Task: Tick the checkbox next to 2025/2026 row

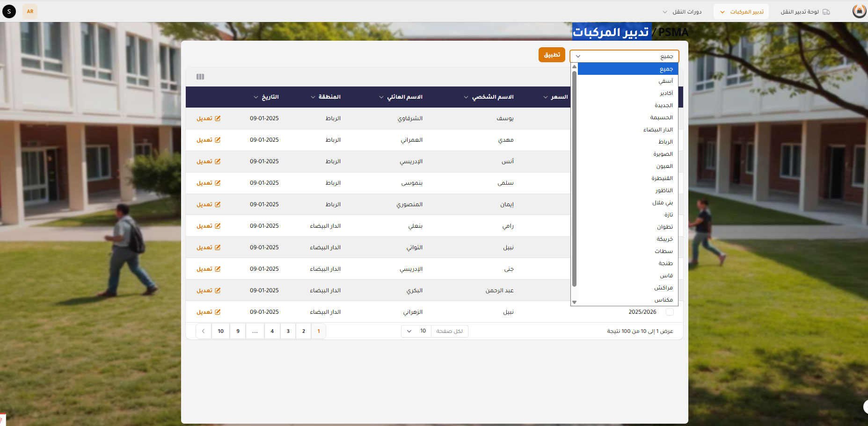Action: tap(670, 312)
